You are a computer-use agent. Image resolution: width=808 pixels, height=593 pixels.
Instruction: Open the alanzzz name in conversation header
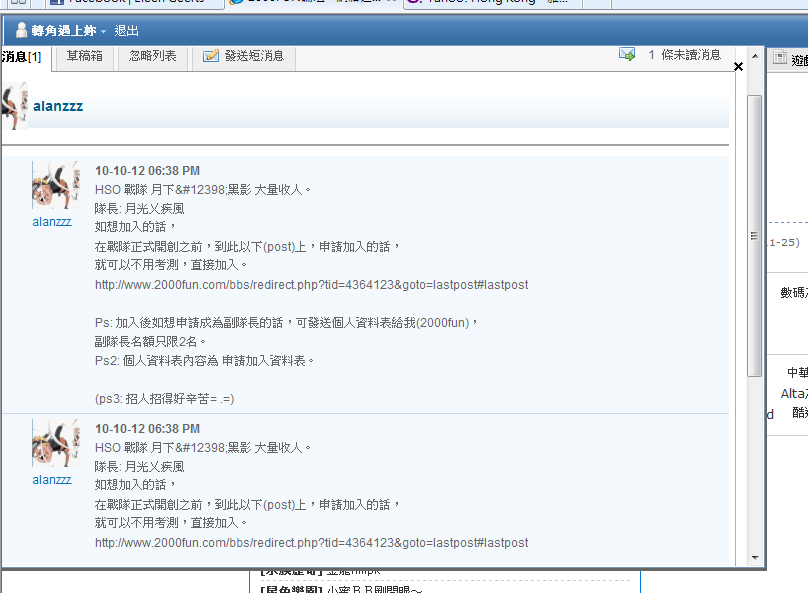coord(58,106)
